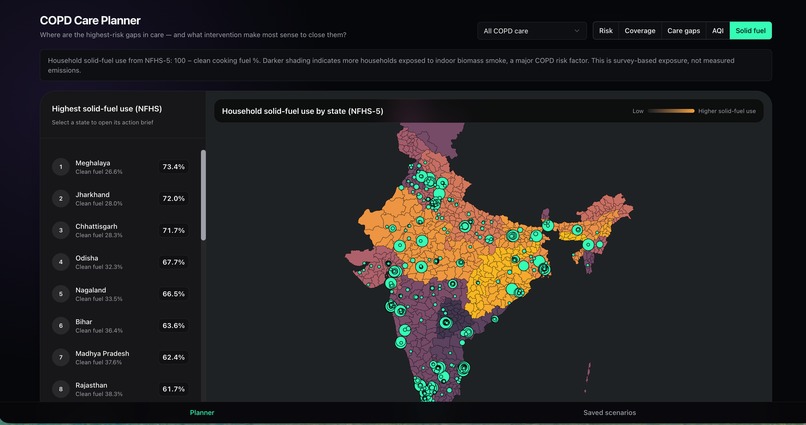Show the AQI layer

coord(718,31)
